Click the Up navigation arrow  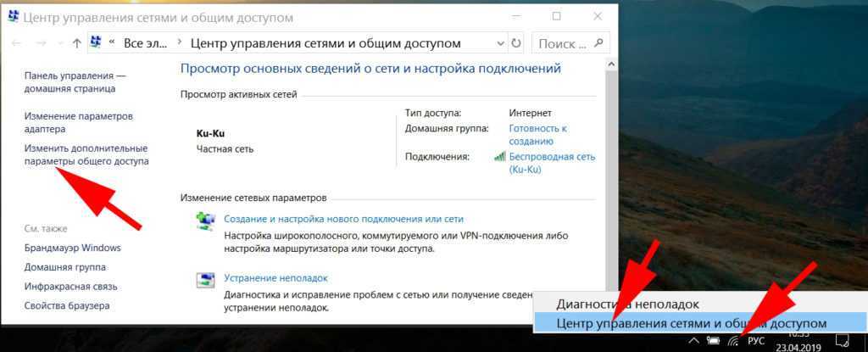click(77, 43)
